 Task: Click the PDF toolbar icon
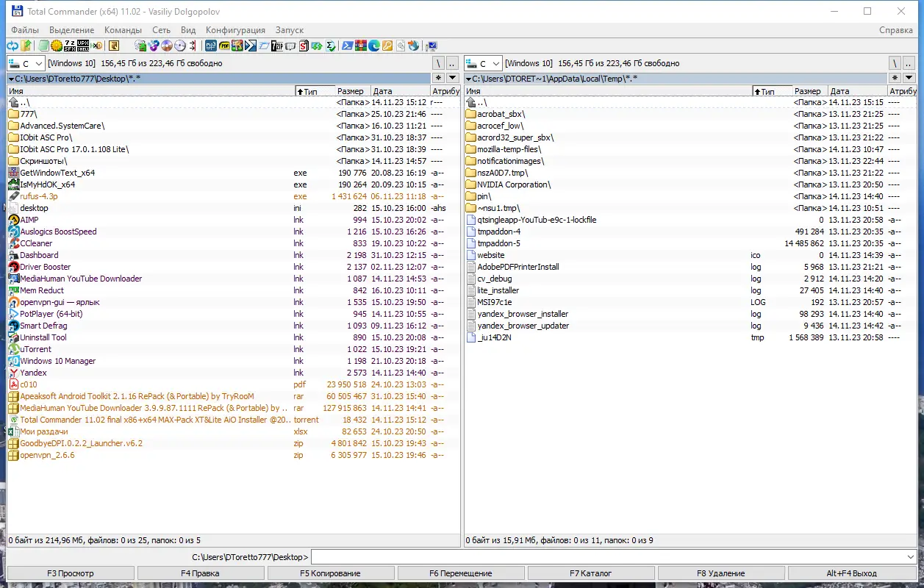pos(225,46)
